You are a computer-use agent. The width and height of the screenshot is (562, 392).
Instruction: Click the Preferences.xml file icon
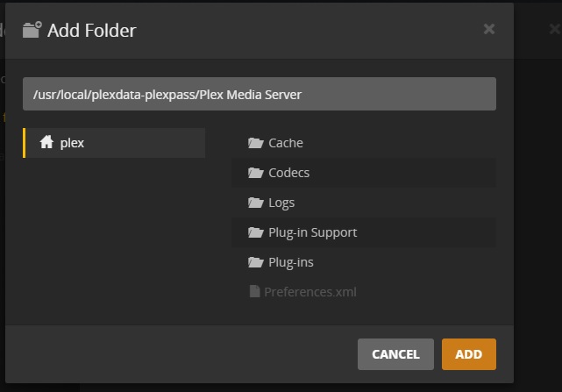point(254,292)
